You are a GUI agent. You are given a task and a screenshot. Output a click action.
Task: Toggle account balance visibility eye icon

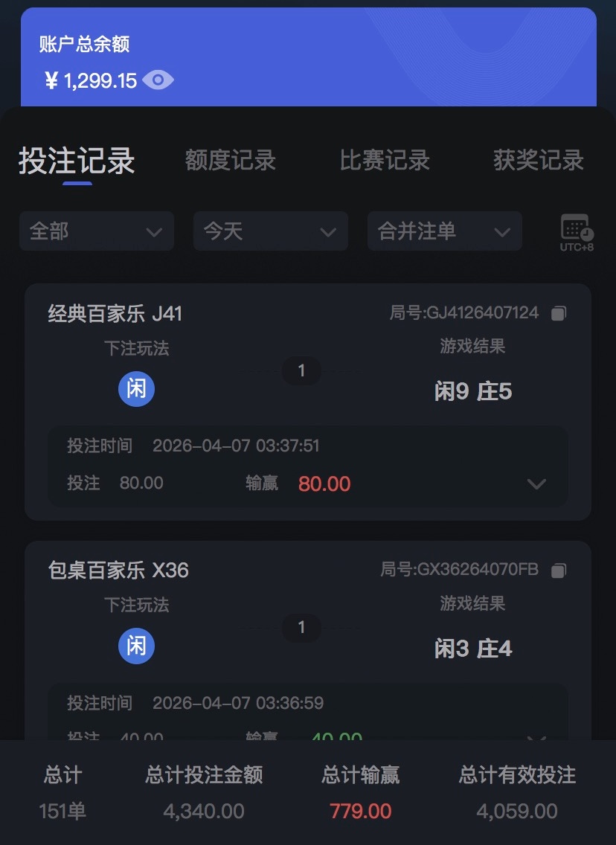[x=158, y=80]
